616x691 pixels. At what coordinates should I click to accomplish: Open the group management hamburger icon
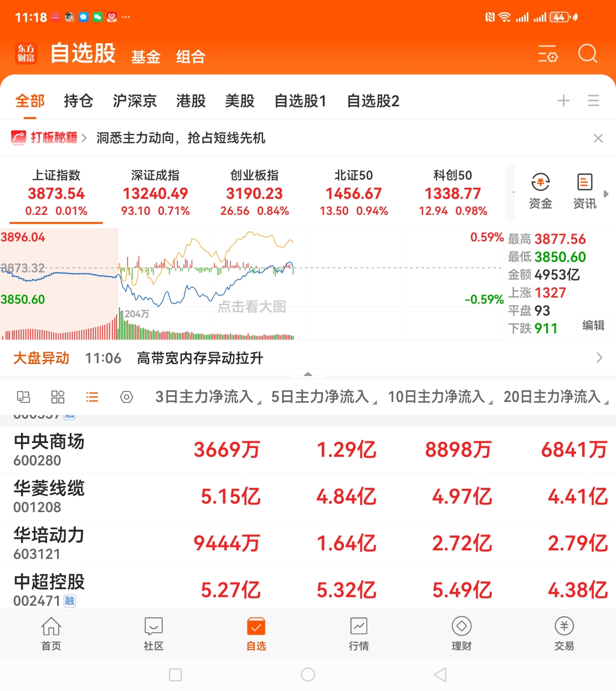(x=593, y=100)
